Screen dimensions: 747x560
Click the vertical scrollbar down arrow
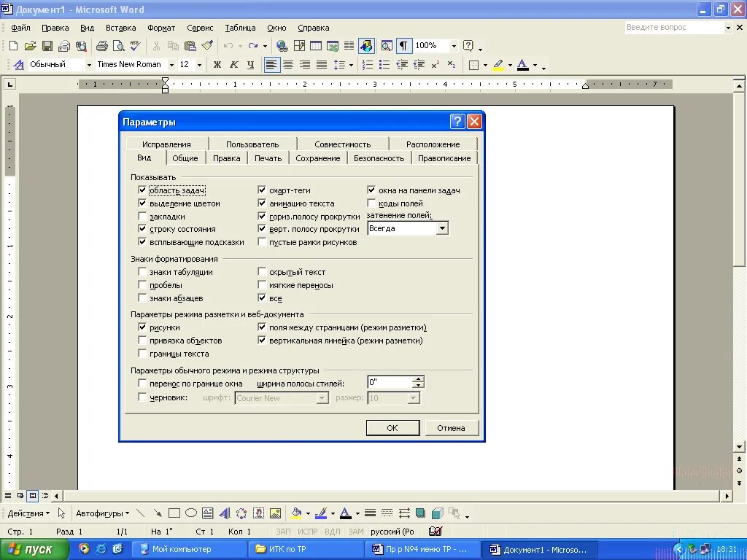[739, 446]
